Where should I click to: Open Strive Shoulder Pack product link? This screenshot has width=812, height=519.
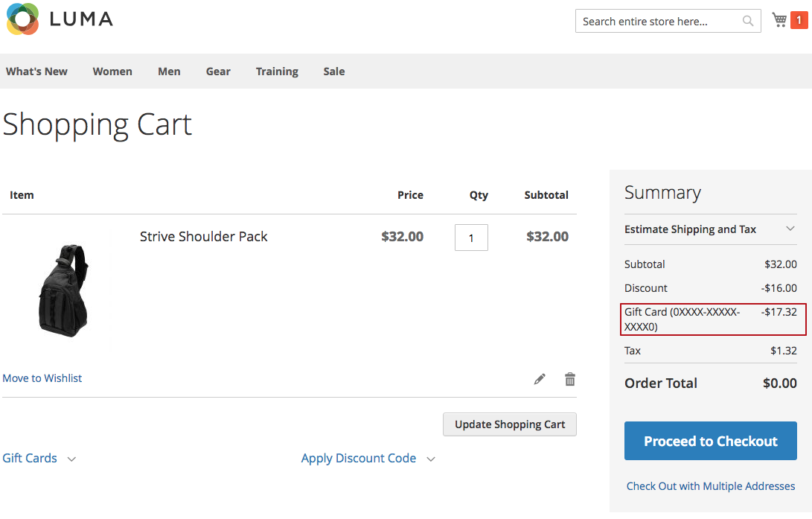pyautogui.click(x=203, y=236)
